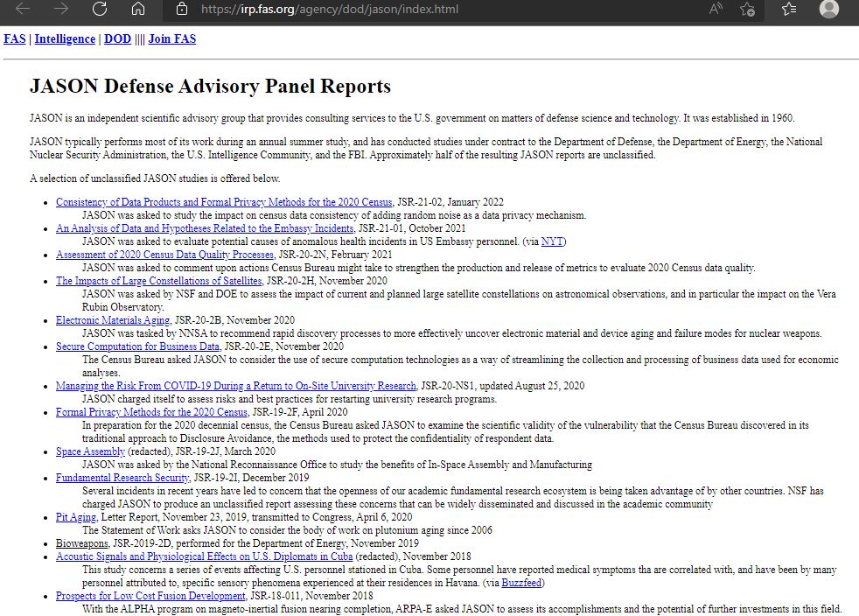Follow the Buzzfeed source link
The height and width of the screenshot is (616, 859).
point(521,584)
